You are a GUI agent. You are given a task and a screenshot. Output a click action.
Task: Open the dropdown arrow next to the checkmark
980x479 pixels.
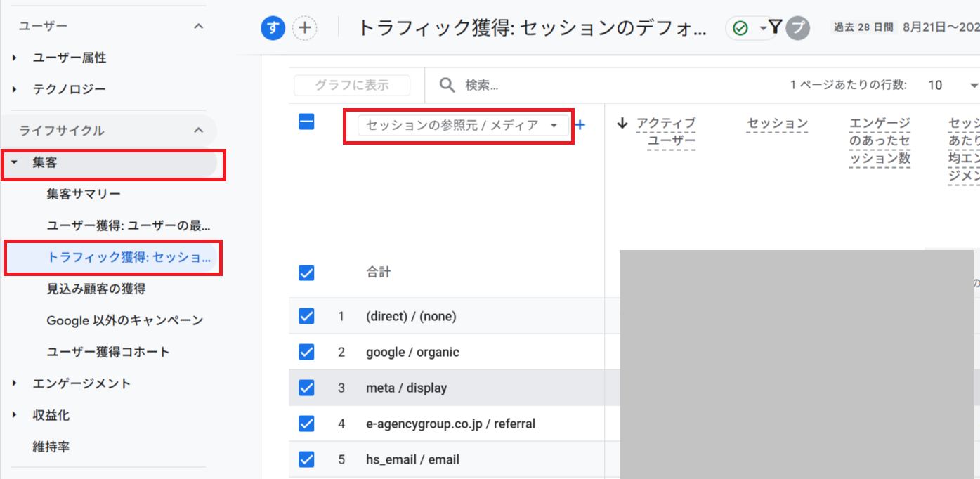764,28
